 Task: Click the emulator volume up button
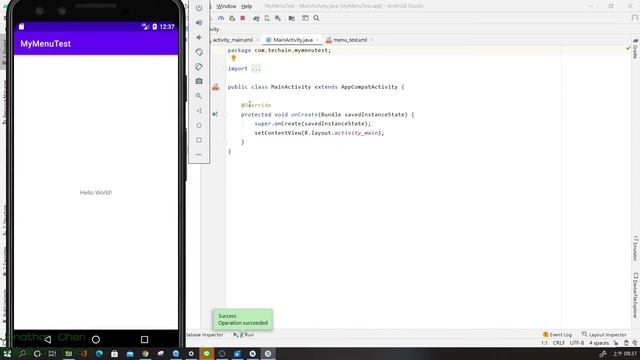199,23
